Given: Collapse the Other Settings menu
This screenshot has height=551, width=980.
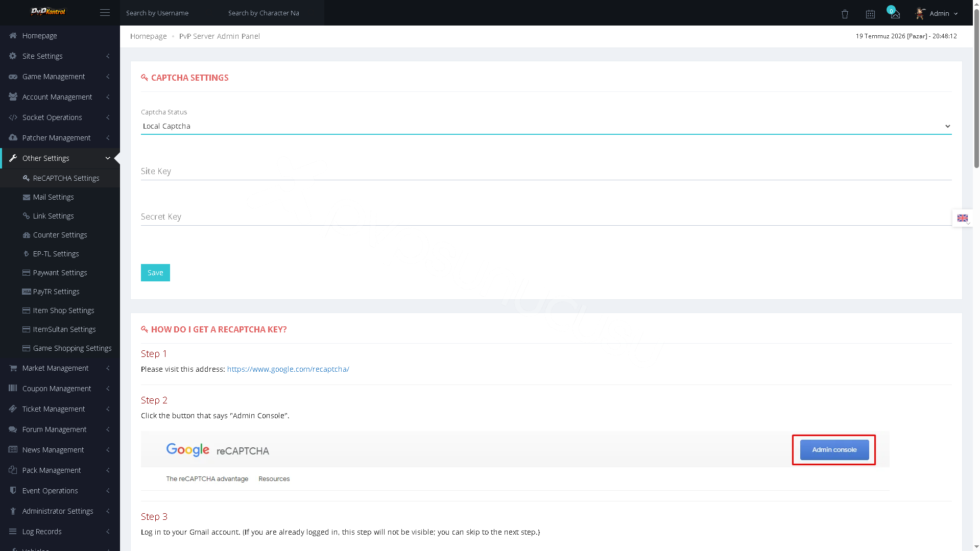Looking at the screenshot, I should (60, 158).
